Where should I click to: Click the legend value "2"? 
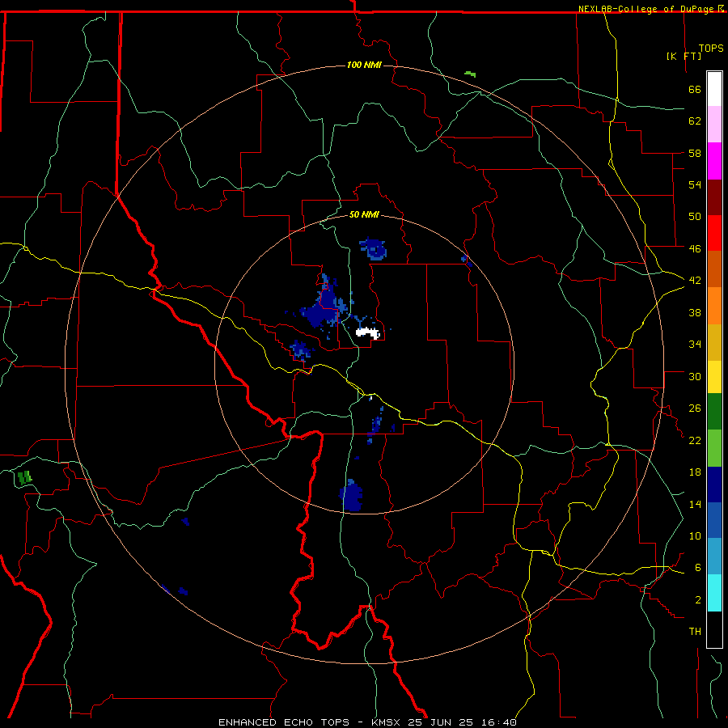(697, 600)
